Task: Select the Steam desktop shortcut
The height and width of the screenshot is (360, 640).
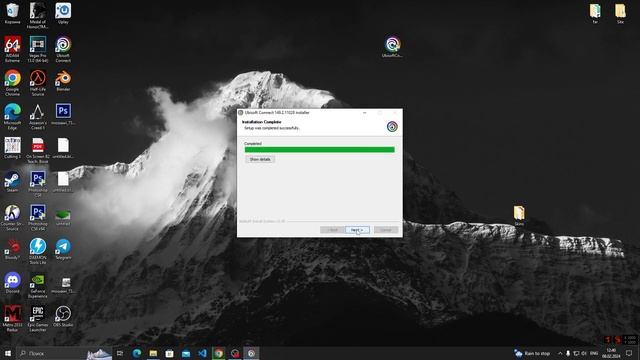Action: click(x=13, y=182)
